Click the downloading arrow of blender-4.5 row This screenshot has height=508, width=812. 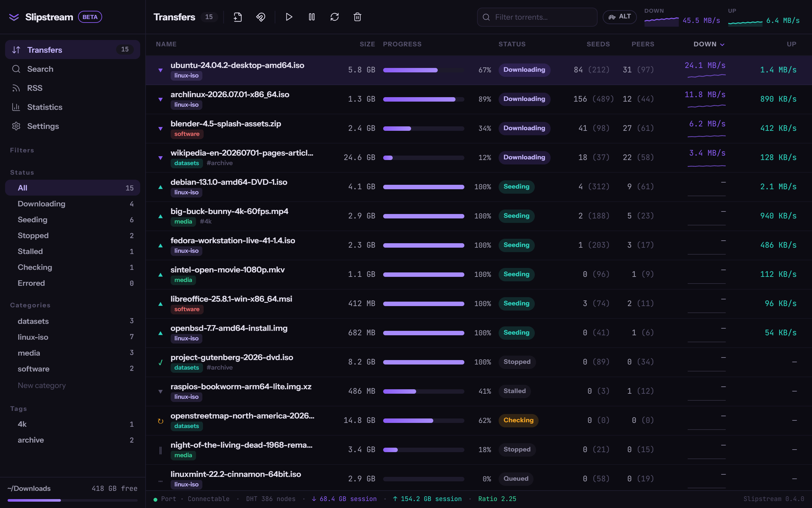coord(160,128)
